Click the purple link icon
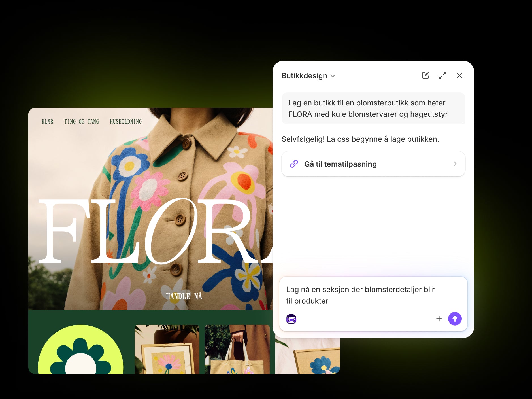 294,164
